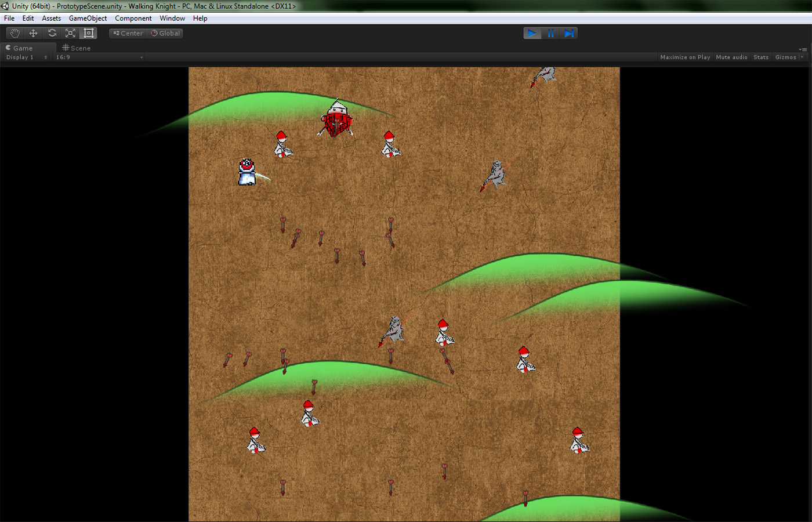Viewport: 812px width, 522px height.
Task: Pause the running game
Action: click(x=550, y=33)
